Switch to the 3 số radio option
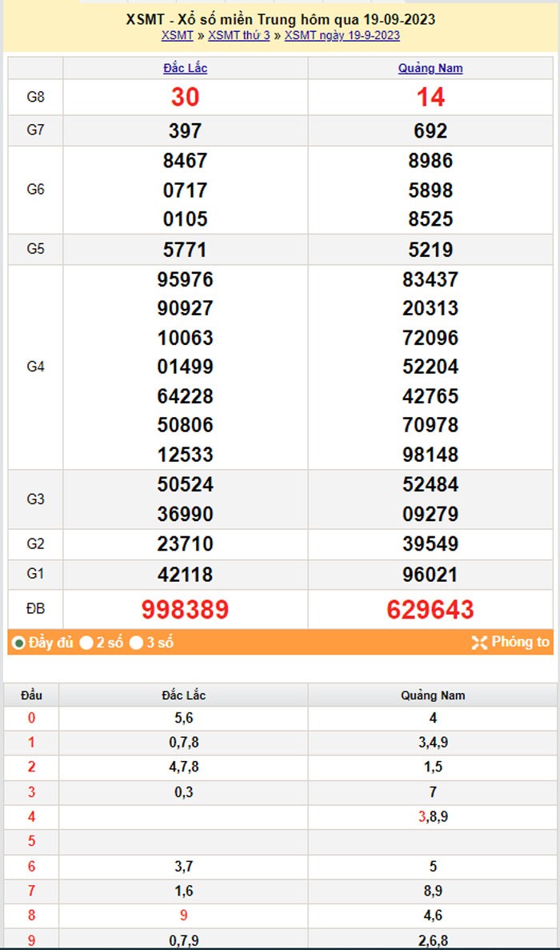The height and width of the screenshot is (950, 560). pyautogui.click(x=137, y=643)
